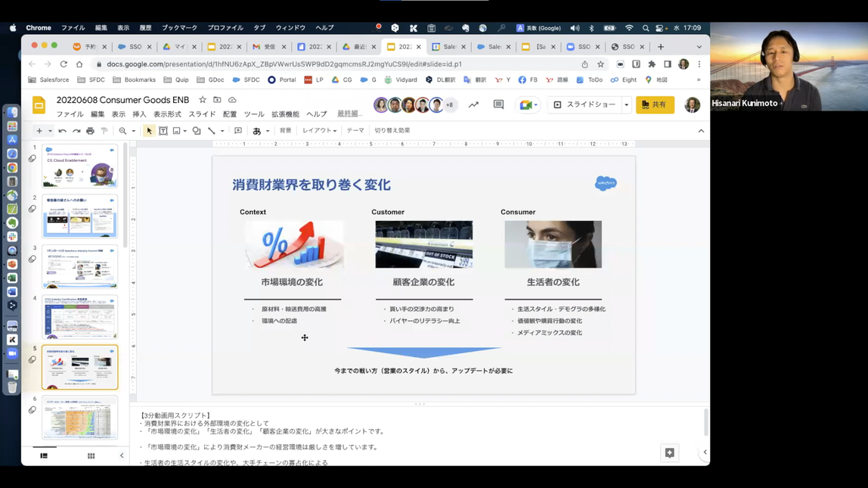The width and height of the screenshot is (868, 488).
Task: Expand the bookmarks bar overflow chevron
Action: pyautogui.click(x=699, y=79)
